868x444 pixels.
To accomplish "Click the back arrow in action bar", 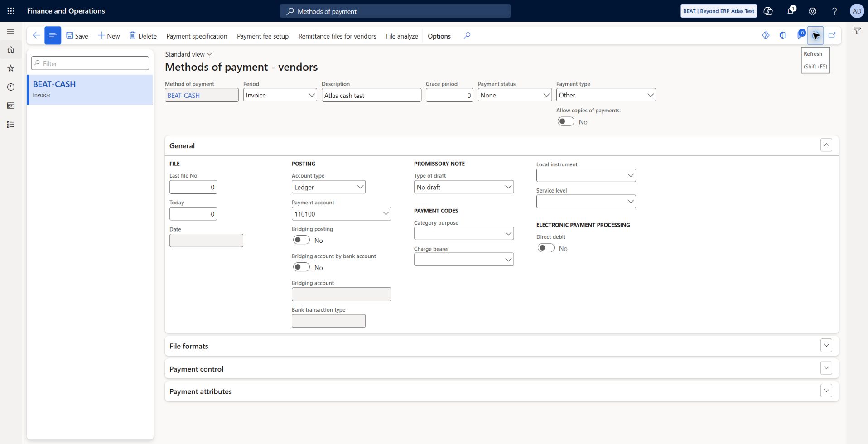I will (x=36, y=35).
